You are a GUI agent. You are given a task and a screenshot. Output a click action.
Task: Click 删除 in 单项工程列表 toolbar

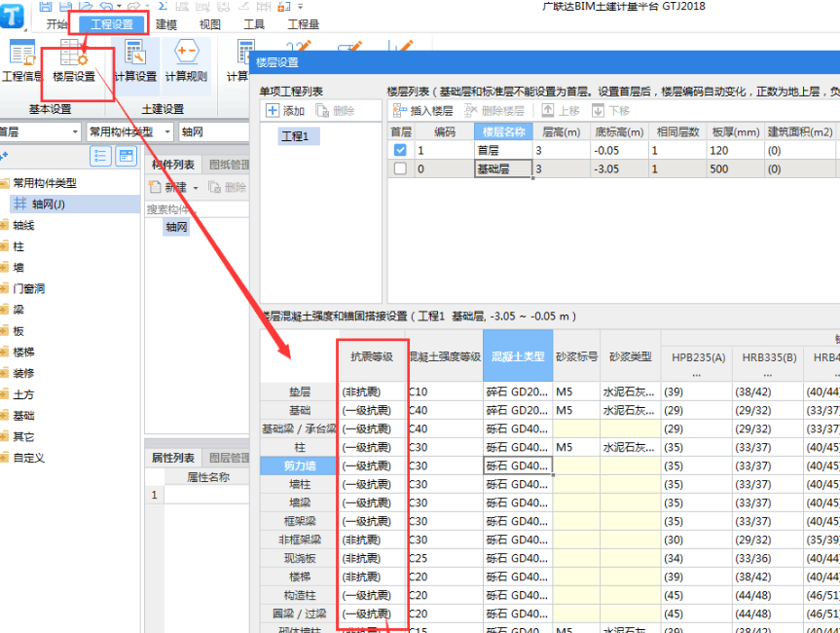coord(336,111)
